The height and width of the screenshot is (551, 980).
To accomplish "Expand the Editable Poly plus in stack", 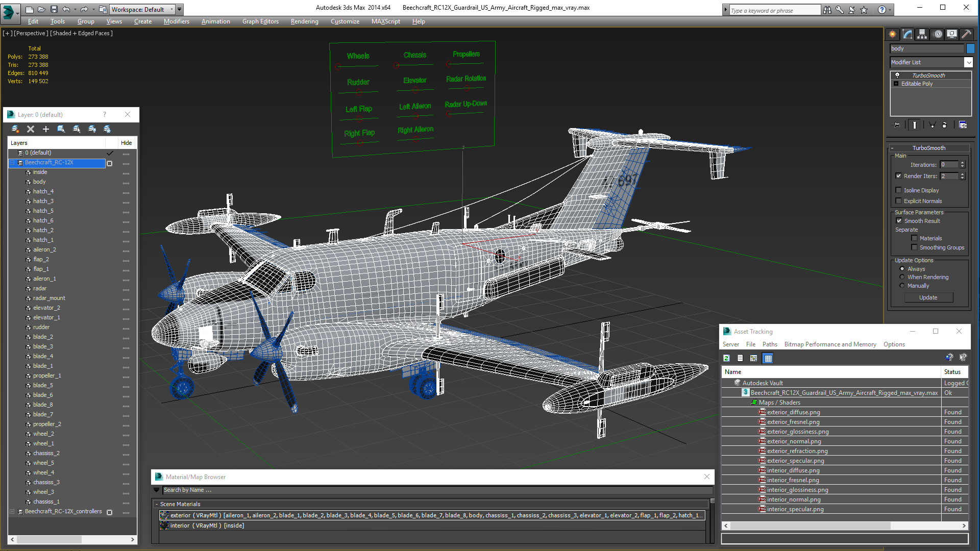I will pos(896,84).
